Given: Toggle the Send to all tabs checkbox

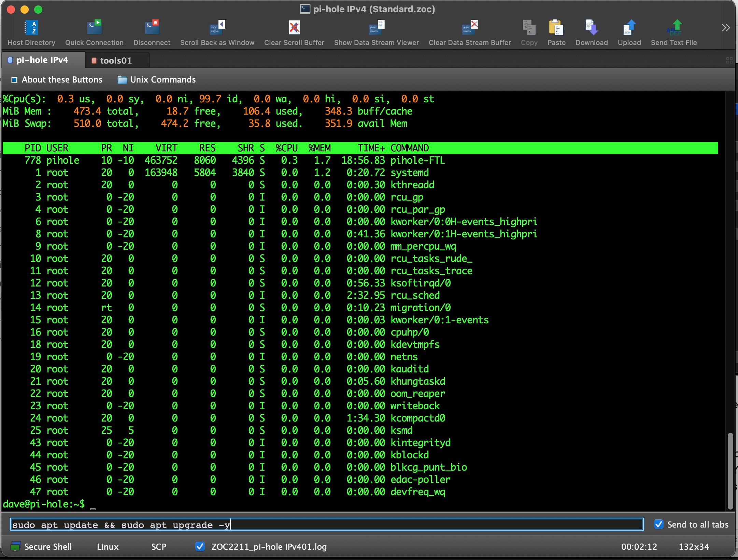Looking at the screenshot, I should pos(659,525).
